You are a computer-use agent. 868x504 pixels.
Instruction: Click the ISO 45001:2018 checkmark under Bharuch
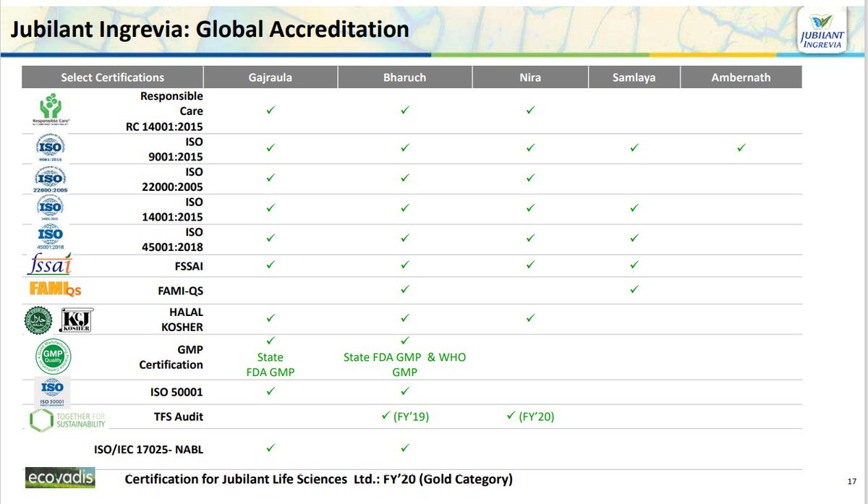point(404,237)
